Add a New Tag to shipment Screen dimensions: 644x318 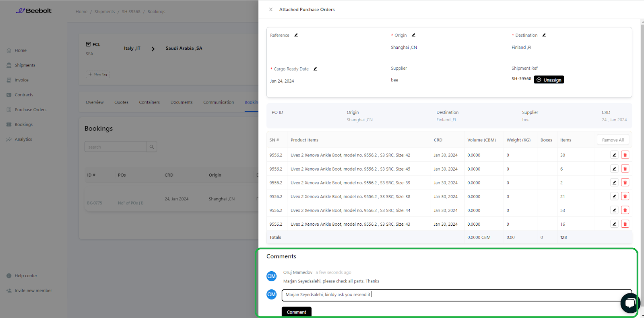(x=98, y=74)
